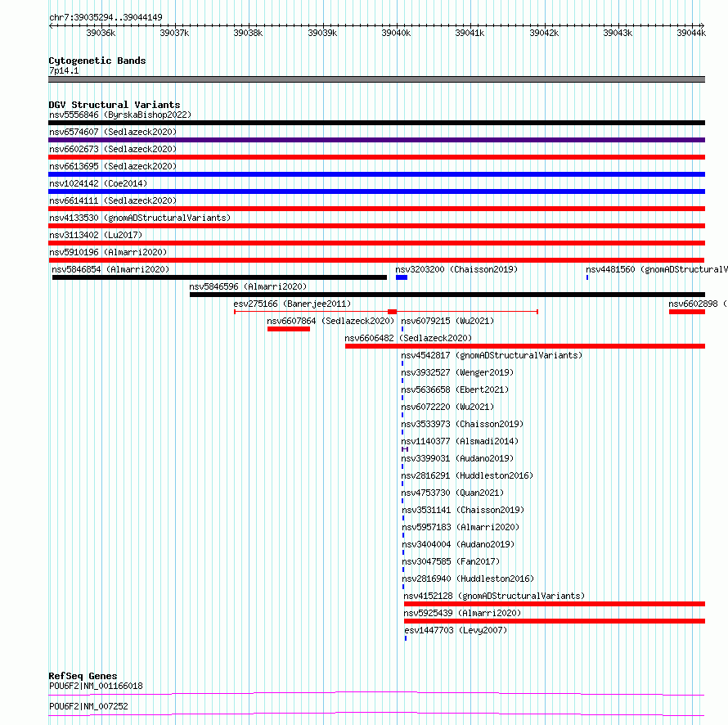Click the nsv5846596 (Almarri2020) label
This screenshot has width=728, height=725.
(248, 286)
